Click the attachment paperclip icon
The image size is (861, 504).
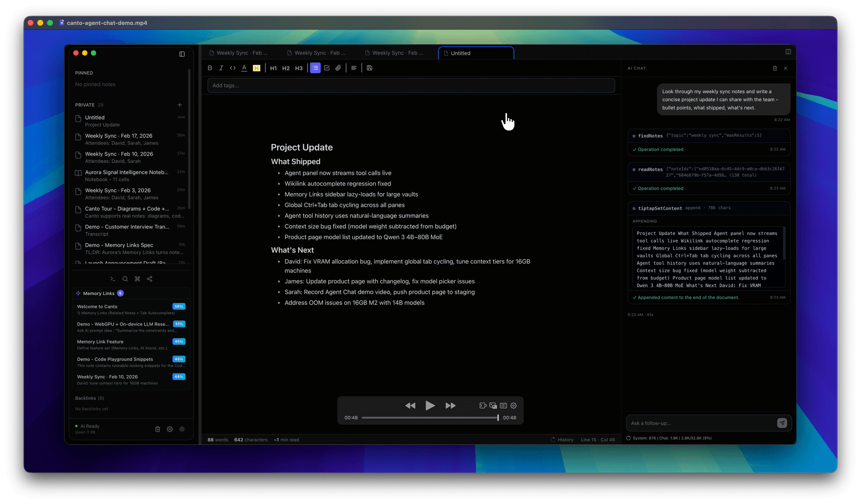coord(338,68)
